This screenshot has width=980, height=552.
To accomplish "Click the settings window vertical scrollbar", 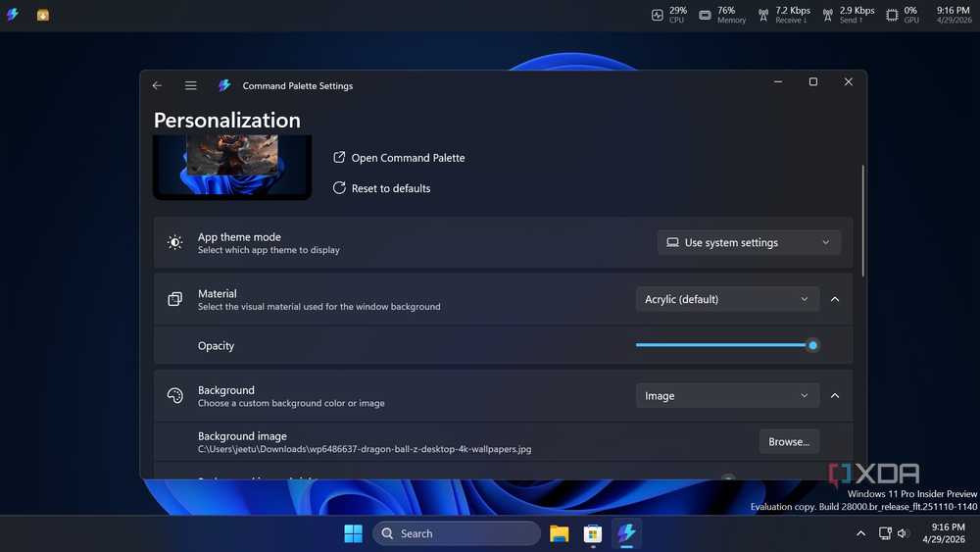I will pos(863,221).
